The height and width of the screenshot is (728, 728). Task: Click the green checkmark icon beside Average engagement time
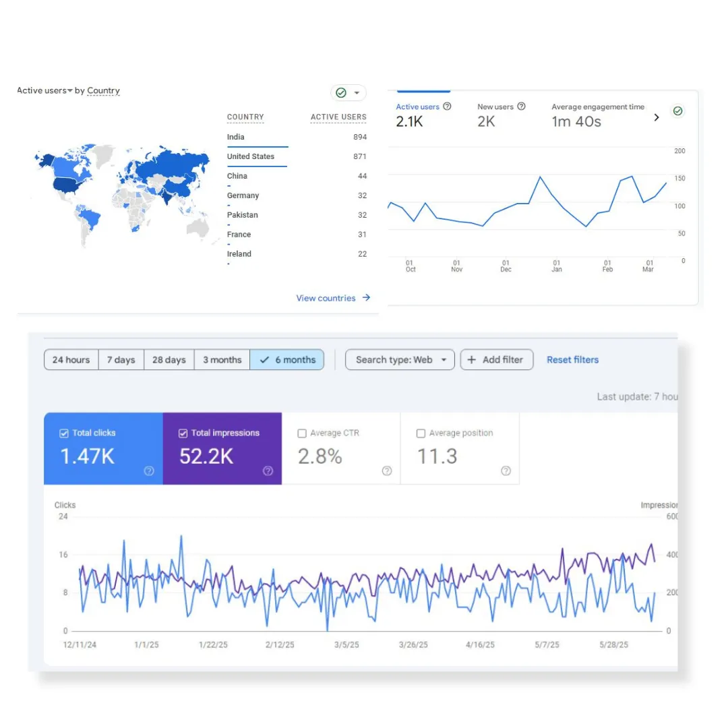pos(678,111)
